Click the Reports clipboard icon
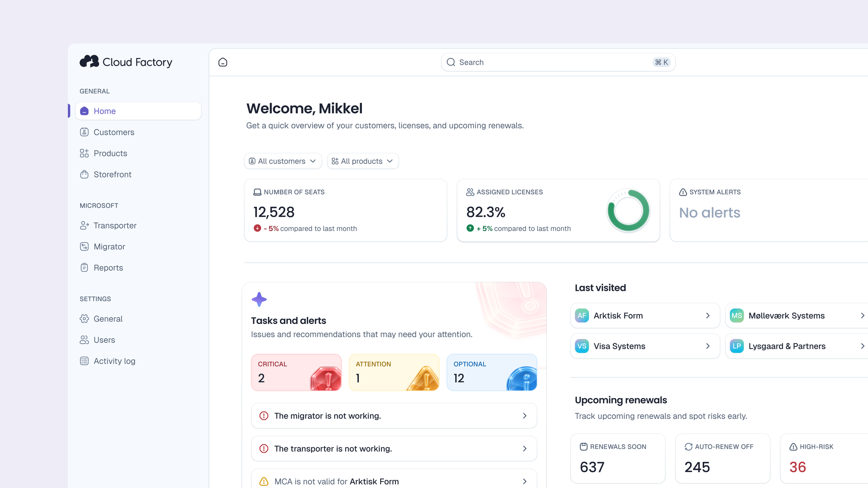 (84, 267)
